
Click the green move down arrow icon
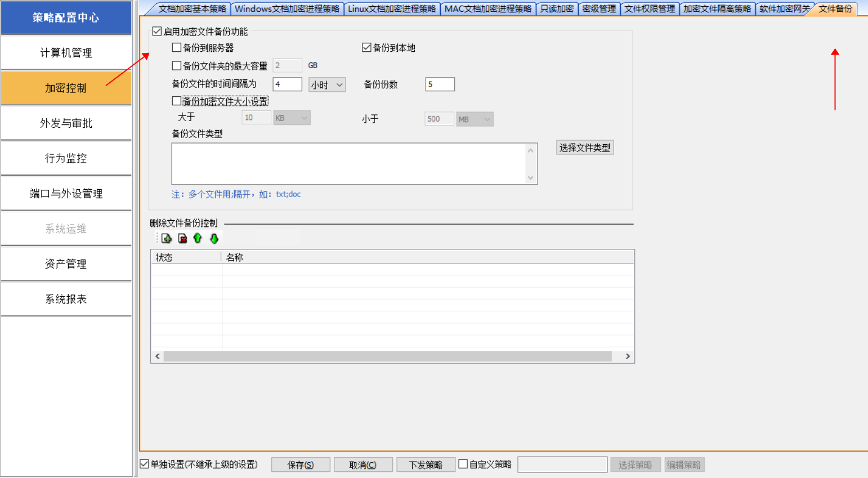click(x=214, y=239)
